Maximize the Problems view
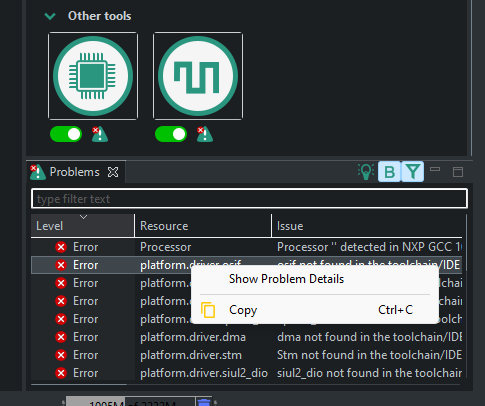The image size is (485, 406). [458, 172]
